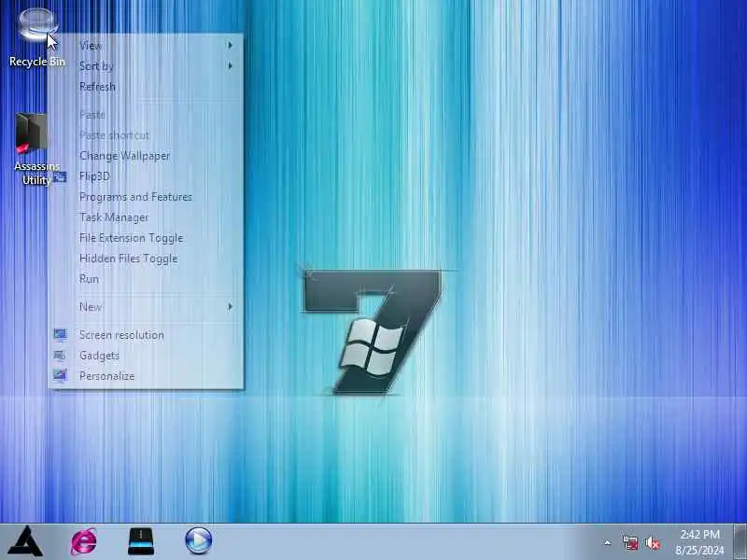Click the arrow next to Sort by
The image size is (747, 560).
coord(230,65)
